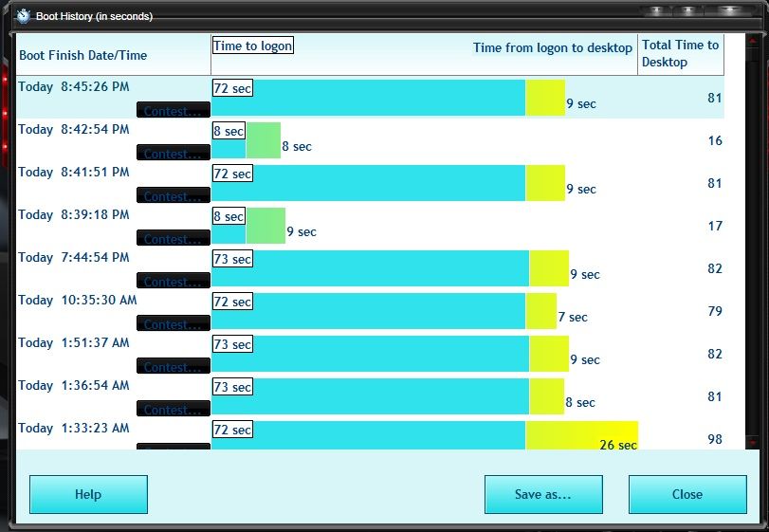Image resolution: width=769 pixels, height=532 pixels.
Task: Click the yellow desktop bar in 8:45:26 PM row
Action: pyautogui.click(x=545, y=98)
